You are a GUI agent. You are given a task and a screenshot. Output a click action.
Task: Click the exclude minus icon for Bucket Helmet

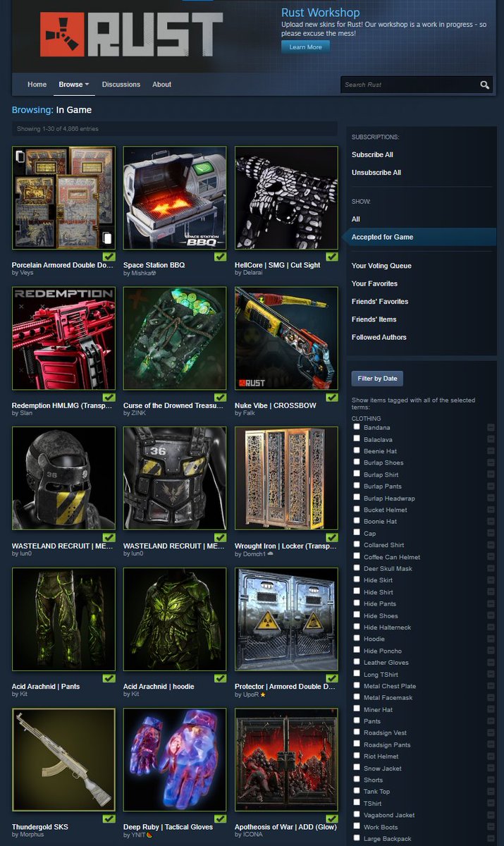(x=491, y=510)
